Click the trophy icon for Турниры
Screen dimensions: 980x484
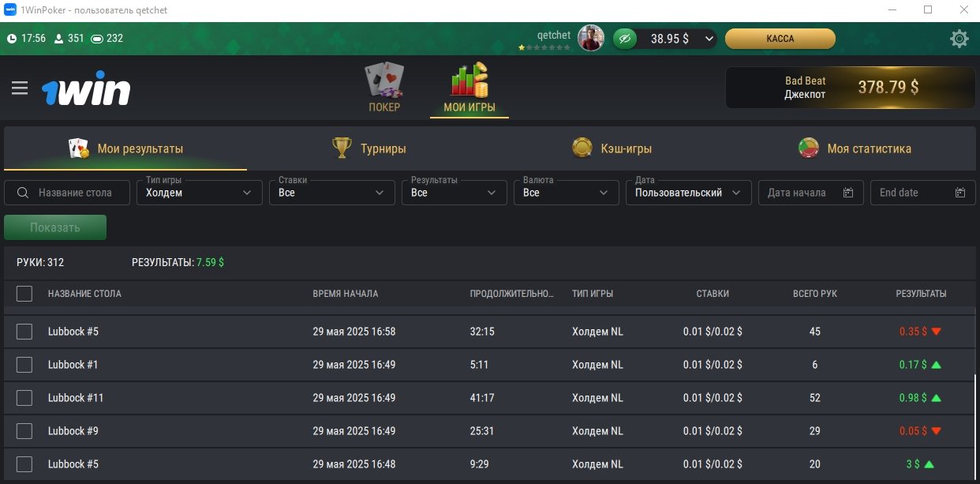click(342, 148)
